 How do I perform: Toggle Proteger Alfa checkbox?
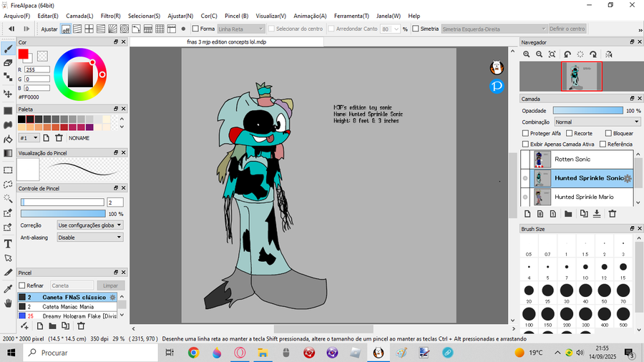pos(525,133)
